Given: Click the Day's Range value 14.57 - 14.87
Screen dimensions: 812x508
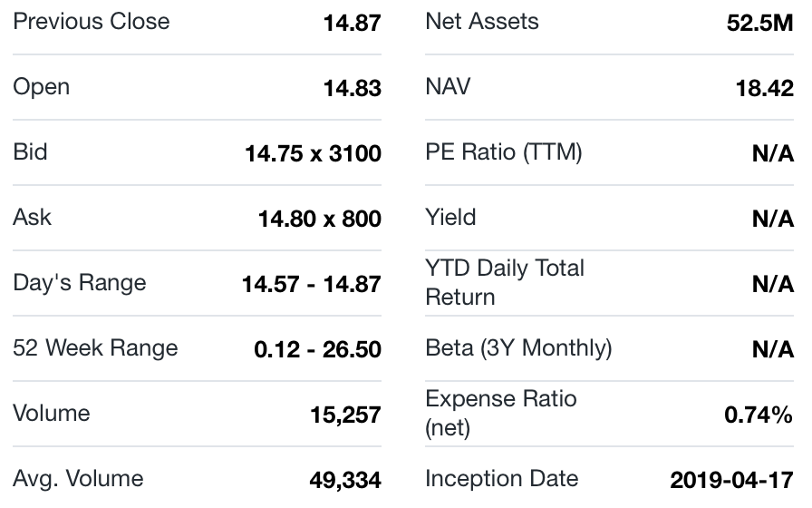Looking at the screenshot, I should tap(311, 285).
